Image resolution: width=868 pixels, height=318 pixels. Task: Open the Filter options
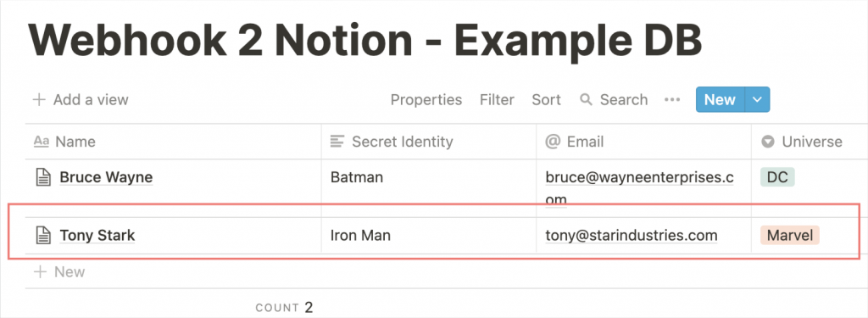click(x=497, y=100)
